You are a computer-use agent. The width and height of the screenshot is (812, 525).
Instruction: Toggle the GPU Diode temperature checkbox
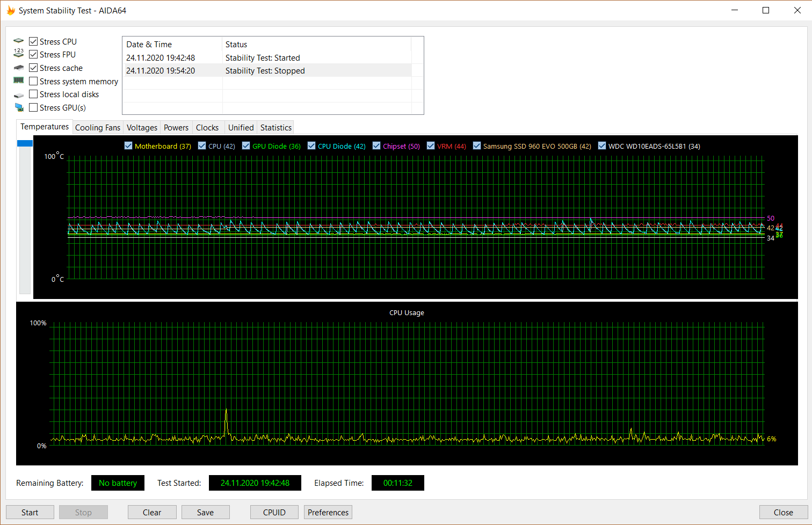pyautogui.click(x=246, y=145)
